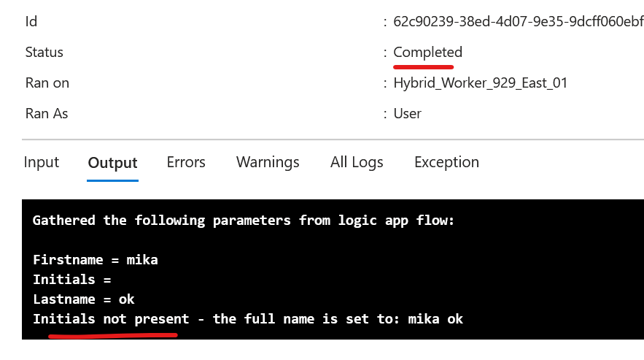Click the Ran As field label
Viewport: 644px width, 360px height.
click(x=47, y=114)
